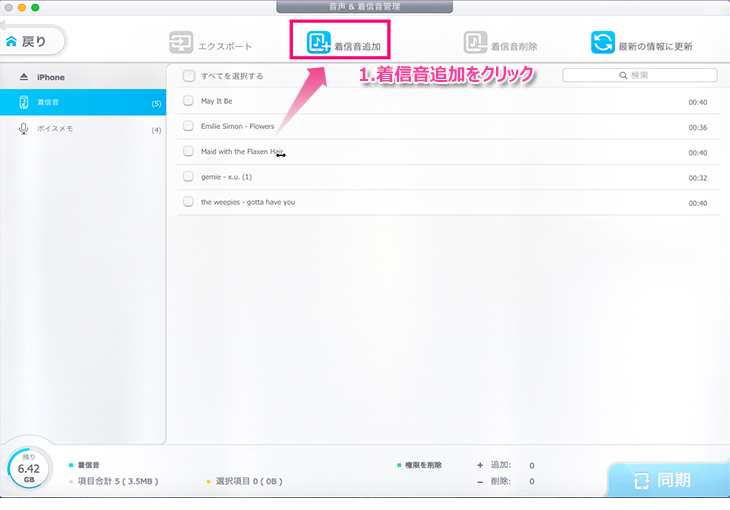Click the 00:36 duration value

(x=698, y=128)
